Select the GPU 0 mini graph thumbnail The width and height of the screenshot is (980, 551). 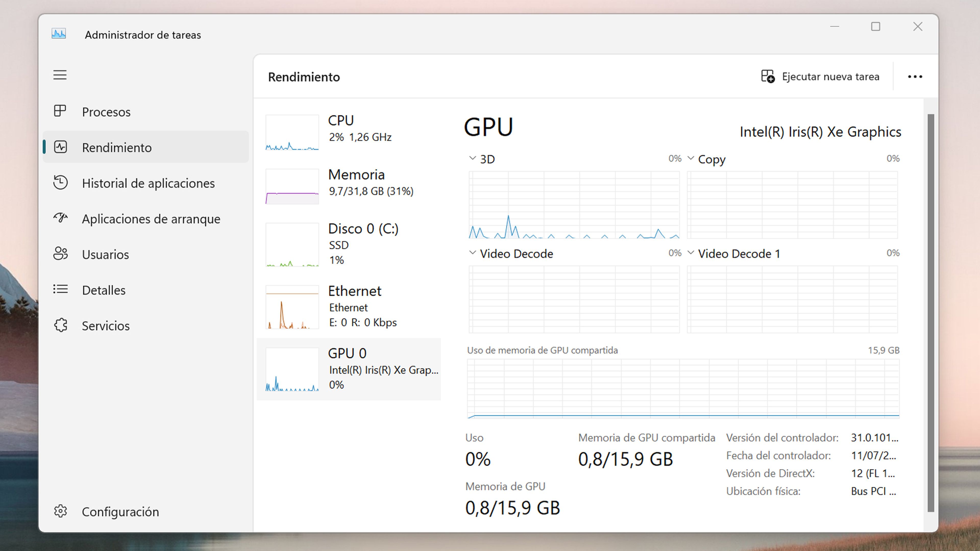[292, 370]
